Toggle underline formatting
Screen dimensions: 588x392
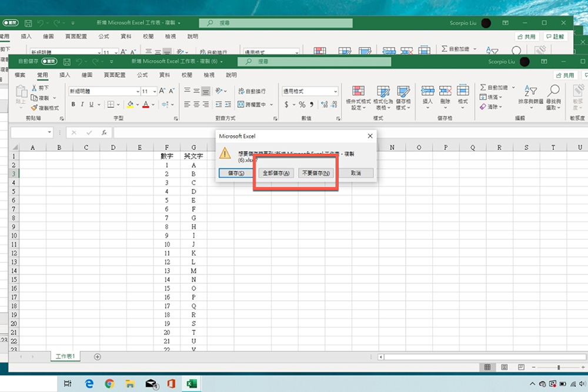coord(90,104)
